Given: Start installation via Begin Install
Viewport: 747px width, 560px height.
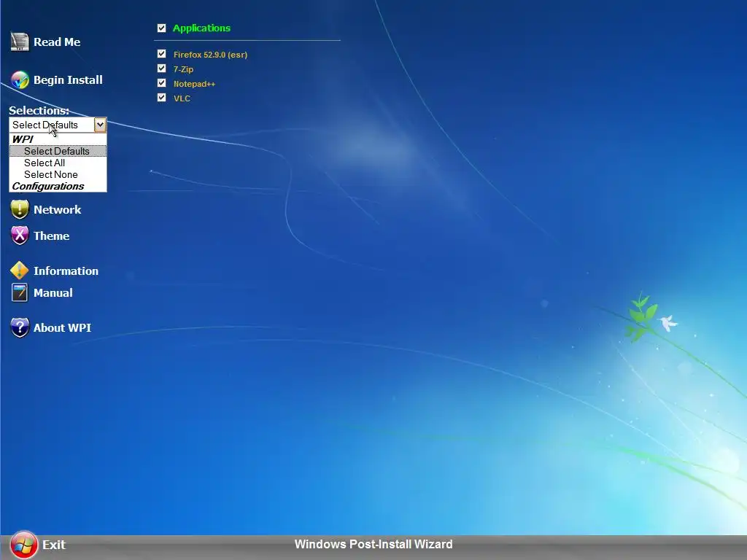Looking at the screenshot, I should [68, 80].
